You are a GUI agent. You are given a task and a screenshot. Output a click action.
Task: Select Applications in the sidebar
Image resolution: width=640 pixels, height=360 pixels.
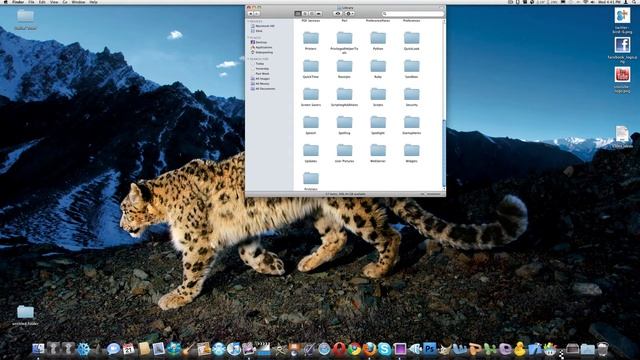[x=261, y=47]
